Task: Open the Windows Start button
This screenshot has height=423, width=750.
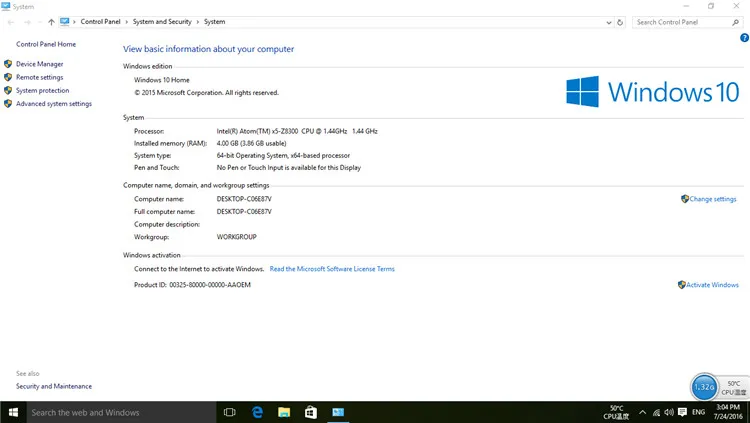Action: point(13,412)
